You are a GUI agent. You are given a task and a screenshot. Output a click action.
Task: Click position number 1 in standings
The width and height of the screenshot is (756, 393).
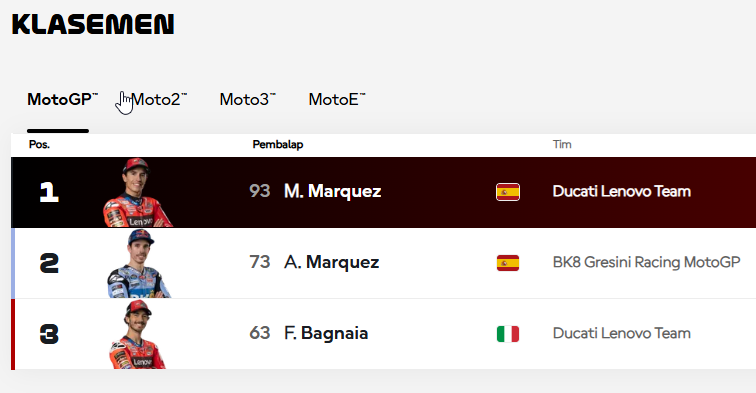click(x=49, y=192)
